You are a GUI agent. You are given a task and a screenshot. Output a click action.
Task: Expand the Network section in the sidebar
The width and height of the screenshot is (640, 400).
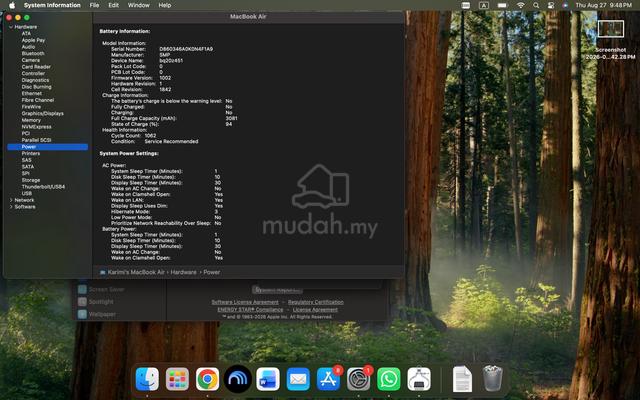tap(11, 200)
